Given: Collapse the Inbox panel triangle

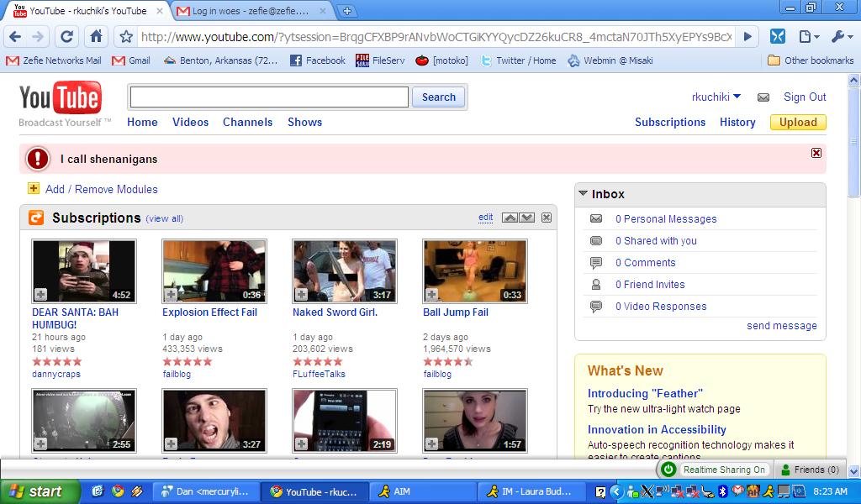Looking at the screenshot, I should (x=583, y=194).
